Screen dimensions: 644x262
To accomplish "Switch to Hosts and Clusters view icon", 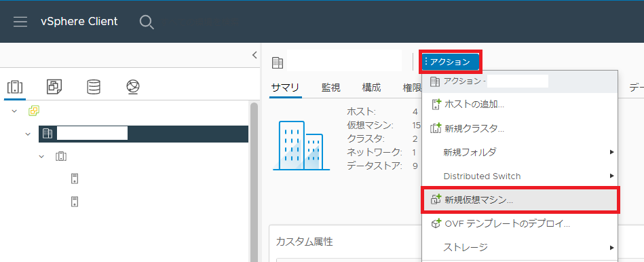I will [15, 87].
